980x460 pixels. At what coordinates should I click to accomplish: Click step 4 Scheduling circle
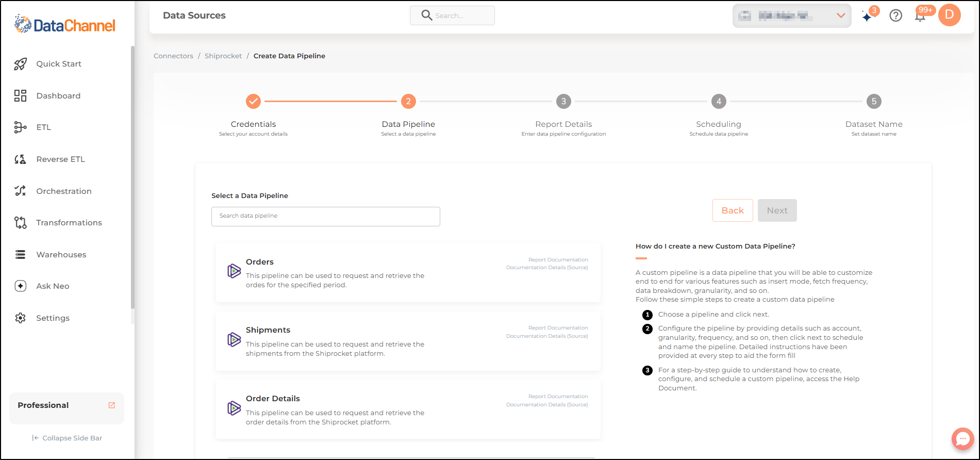pos(719,101)
